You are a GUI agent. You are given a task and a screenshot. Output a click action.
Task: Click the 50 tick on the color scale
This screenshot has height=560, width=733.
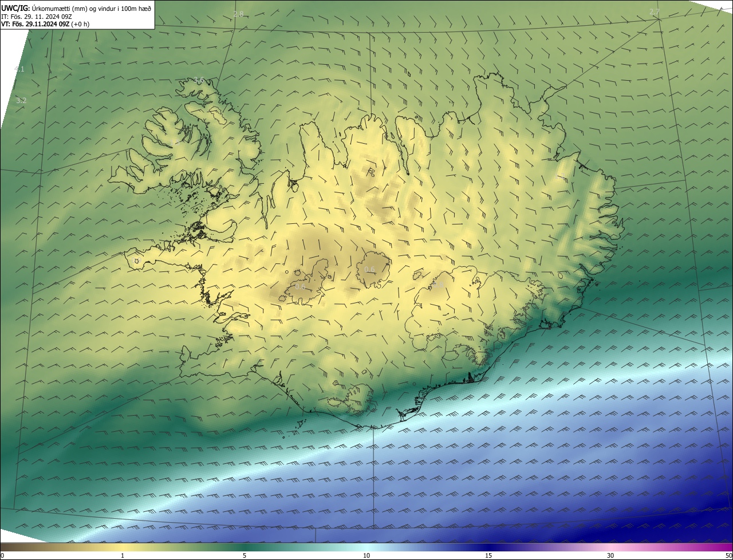[728, 555]
